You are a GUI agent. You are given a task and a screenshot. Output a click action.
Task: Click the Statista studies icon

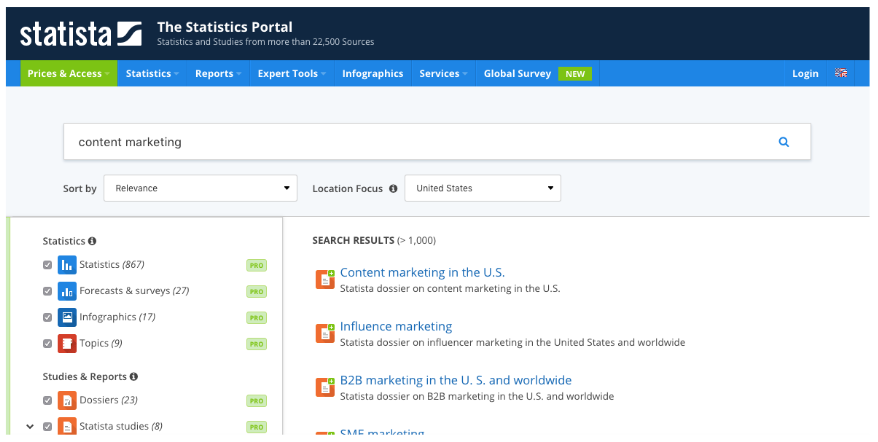[67, 427]
